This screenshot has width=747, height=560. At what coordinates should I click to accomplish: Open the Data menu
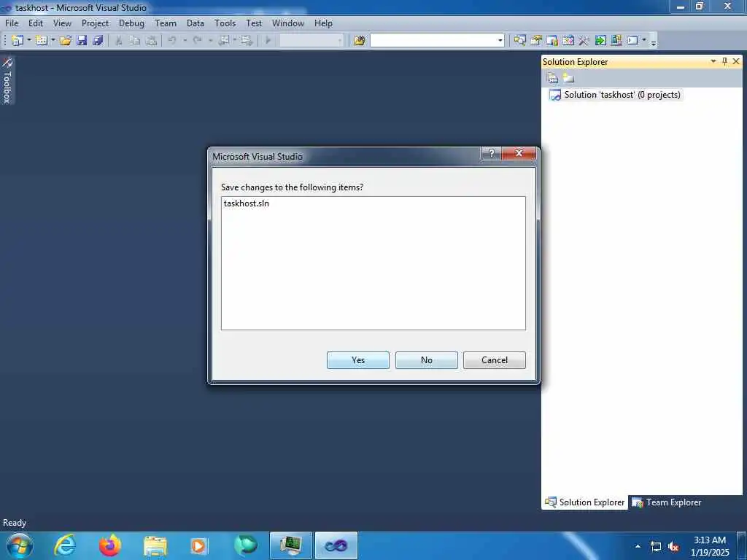195,23
